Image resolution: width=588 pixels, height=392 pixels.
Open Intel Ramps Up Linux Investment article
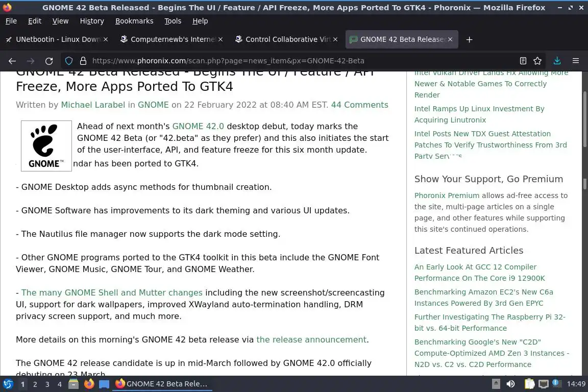click(x=479, y=114)
